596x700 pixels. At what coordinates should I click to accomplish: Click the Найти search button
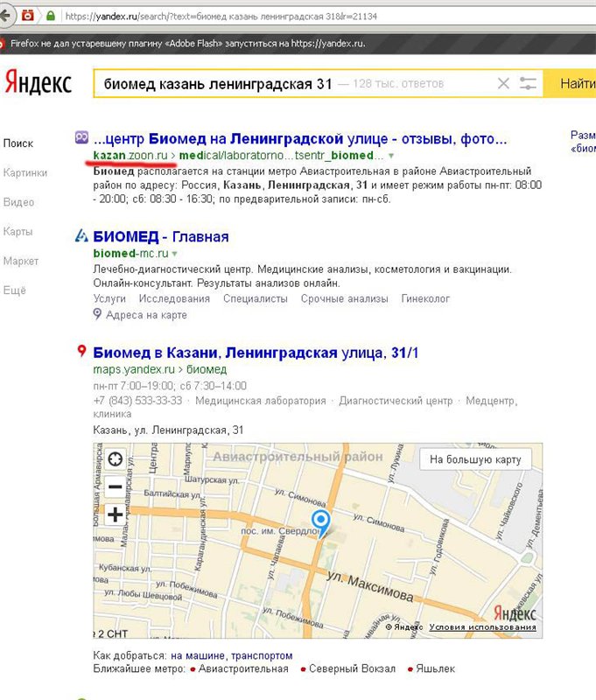(x=570, y=83)
